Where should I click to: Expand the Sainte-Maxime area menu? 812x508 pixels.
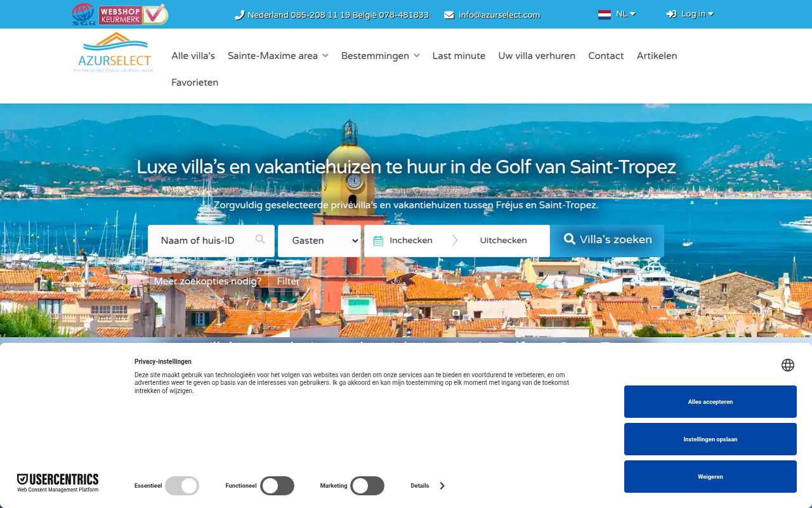pos(278,56)
